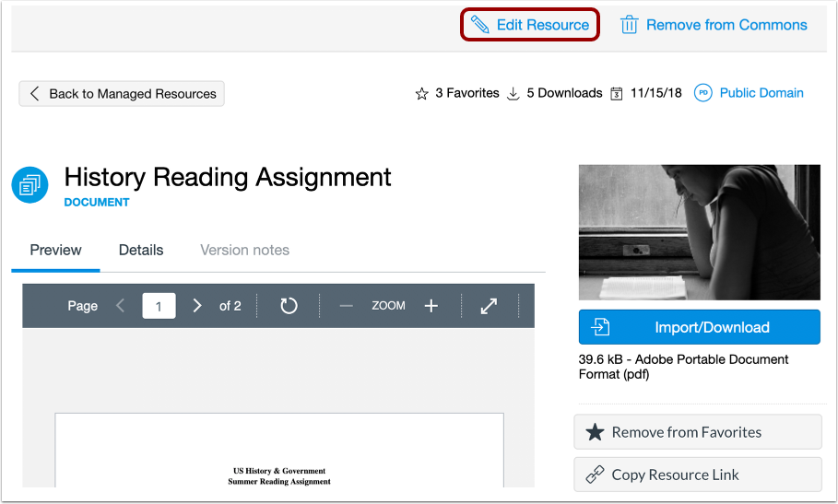Click the 'of 2' page count text
Screen dimensions: 838x504
[x=230, y=306]
